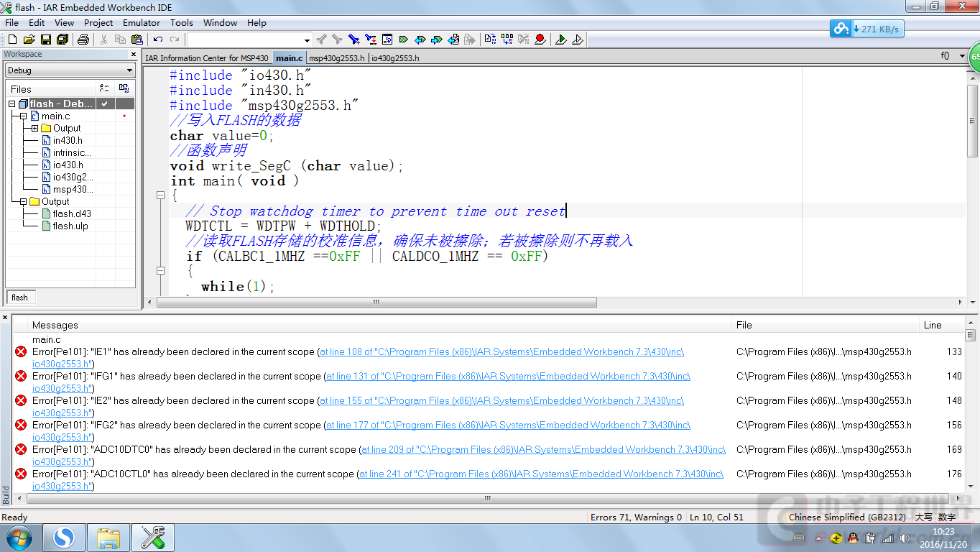The image size is (980, 552).
Task: Follow the IFG1 error line 131 link
Action: pyautogui.click(x=508, y=377)
